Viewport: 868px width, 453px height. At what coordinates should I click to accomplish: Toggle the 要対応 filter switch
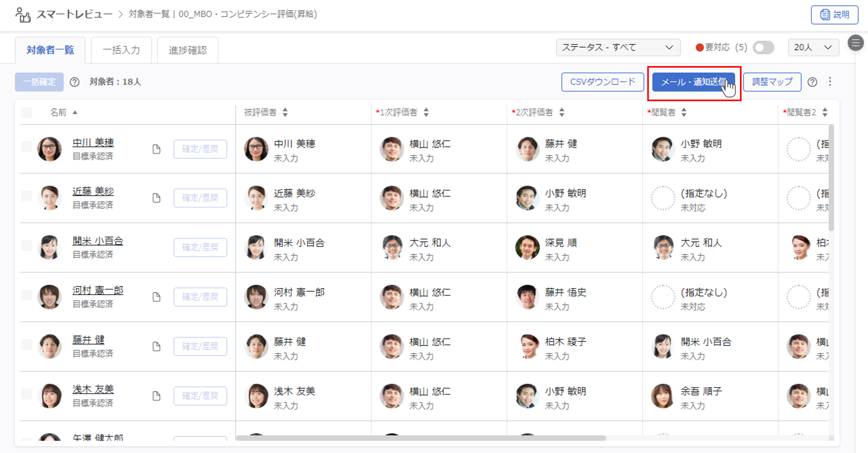[763, 48]
